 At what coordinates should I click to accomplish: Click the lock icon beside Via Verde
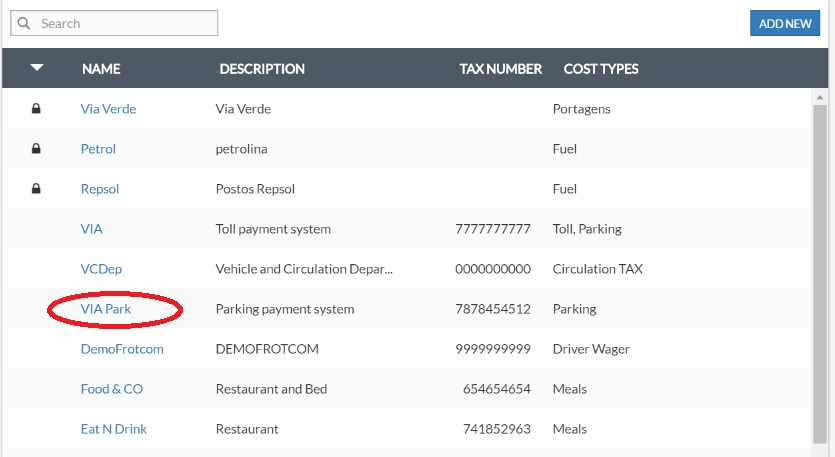[37, 109]
